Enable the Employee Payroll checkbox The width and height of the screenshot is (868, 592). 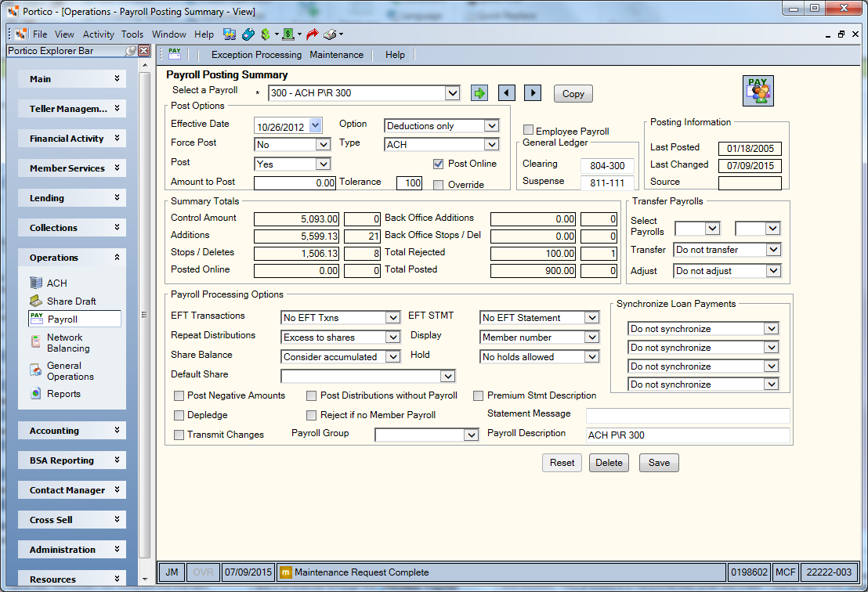pos(529,130)
